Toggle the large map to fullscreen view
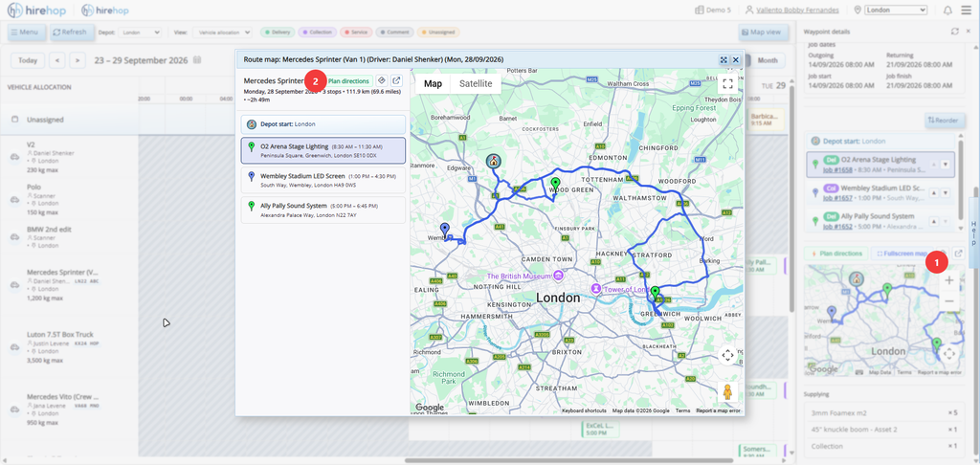The image size is (980, 465). click(727, 83)
